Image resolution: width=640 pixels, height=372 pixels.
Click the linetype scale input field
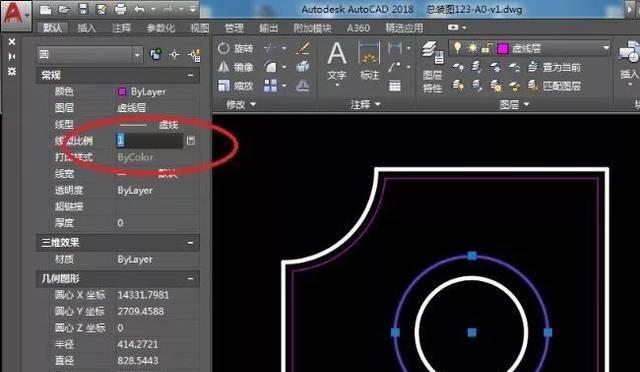[x=149, y=140]
